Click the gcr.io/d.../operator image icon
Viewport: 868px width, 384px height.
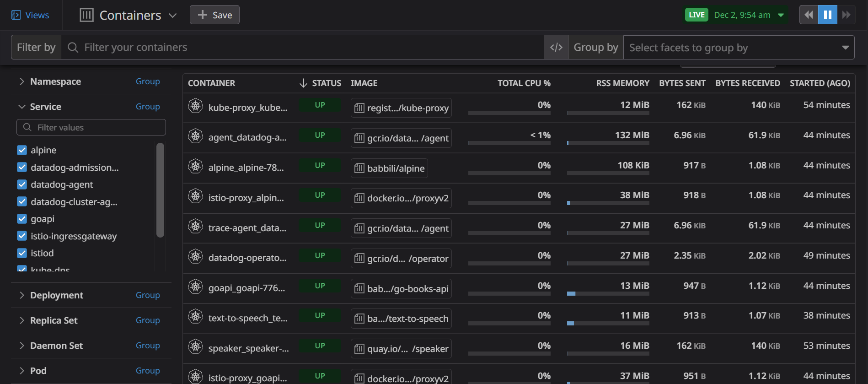(x=359, y=259)
